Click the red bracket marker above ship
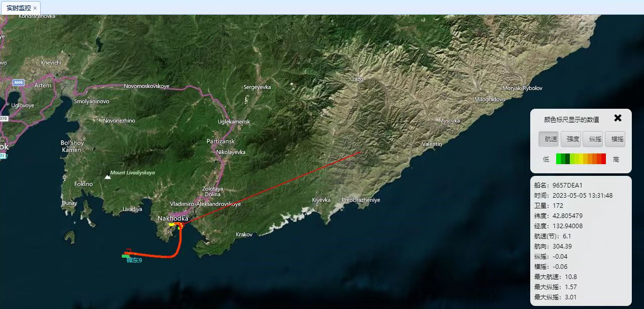 [129, 250]
